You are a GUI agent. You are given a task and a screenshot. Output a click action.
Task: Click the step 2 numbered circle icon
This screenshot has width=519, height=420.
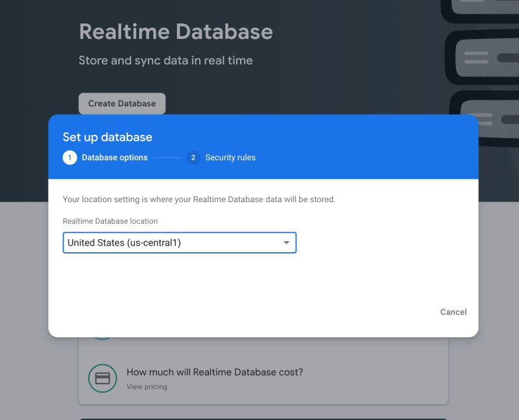193,157
